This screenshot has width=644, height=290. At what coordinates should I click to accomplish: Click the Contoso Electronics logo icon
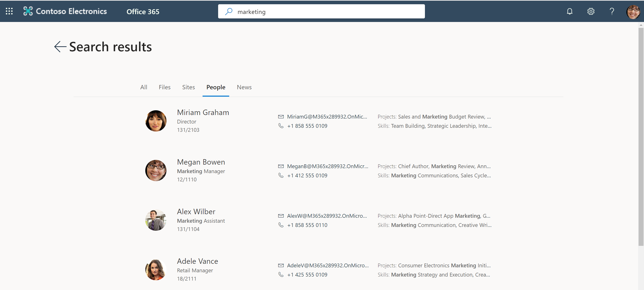[28, 11]
